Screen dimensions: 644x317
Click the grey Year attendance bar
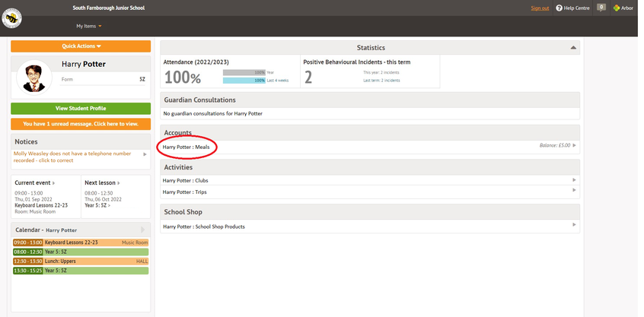coord(244,72)
